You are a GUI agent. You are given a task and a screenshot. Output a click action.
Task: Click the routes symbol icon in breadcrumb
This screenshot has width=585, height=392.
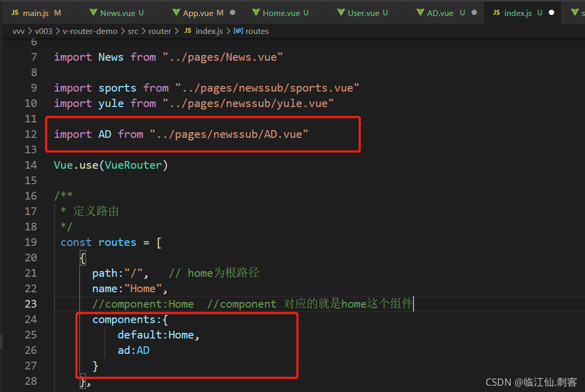238,31
